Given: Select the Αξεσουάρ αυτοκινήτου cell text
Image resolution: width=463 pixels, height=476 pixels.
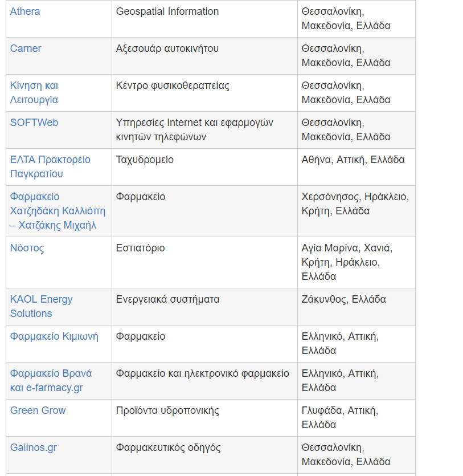Looking at the screenshot, I should pyautogui.click(x=167, y=48).
